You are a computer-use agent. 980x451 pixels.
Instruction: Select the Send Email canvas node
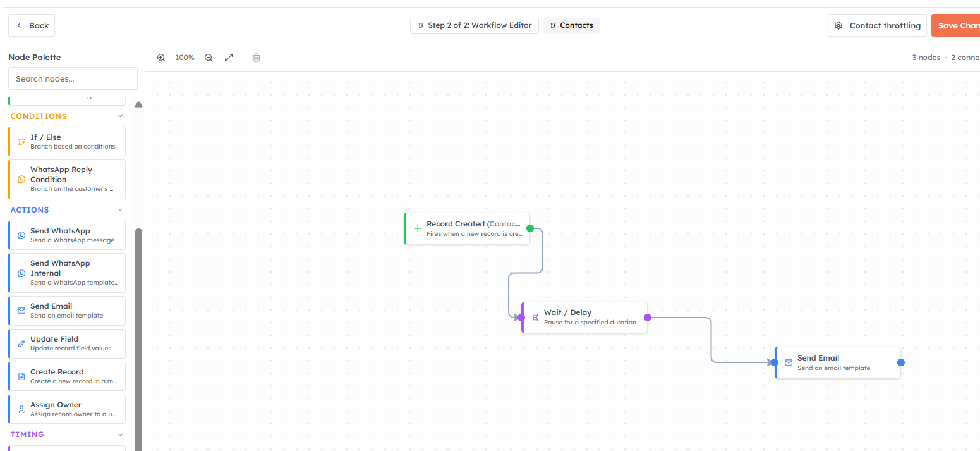838,362
